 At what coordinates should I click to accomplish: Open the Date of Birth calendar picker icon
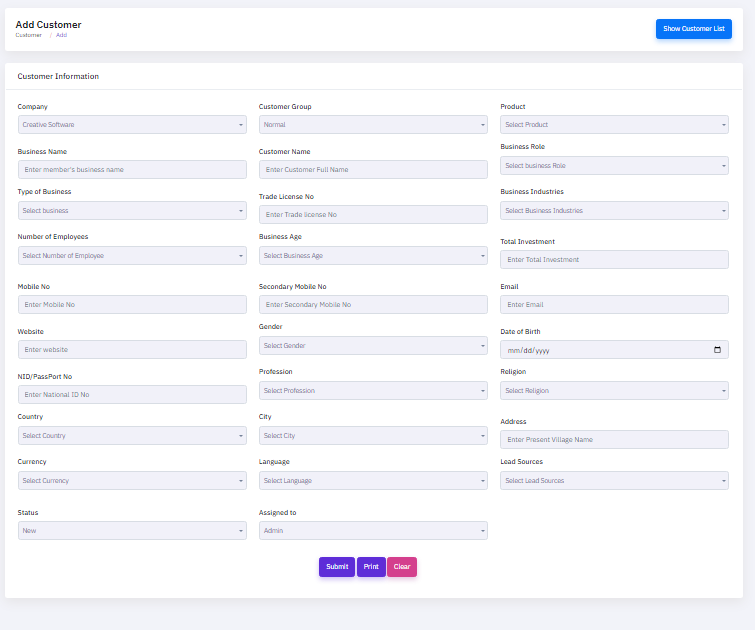coord(717,350)
